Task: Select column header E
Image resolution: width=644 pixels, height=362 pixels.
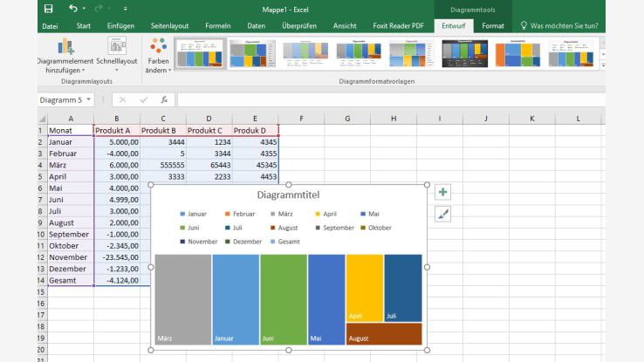Action: 256,118
